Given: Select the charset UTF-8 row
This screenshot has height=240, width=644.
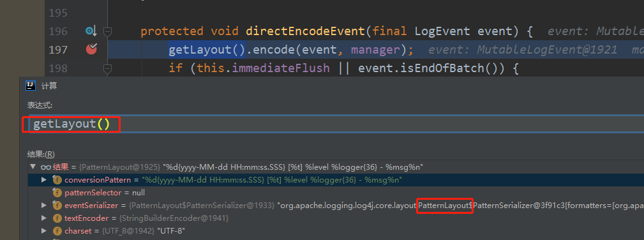Looking at the screenshot, I should [336, 231].
